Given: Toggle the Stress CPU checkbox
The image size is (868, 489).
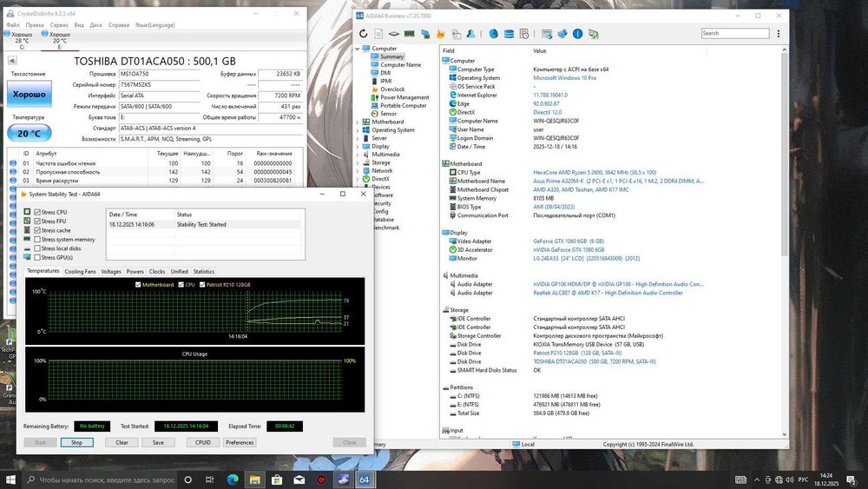Looking at the screenshot, I should click(x=37, y=212).
